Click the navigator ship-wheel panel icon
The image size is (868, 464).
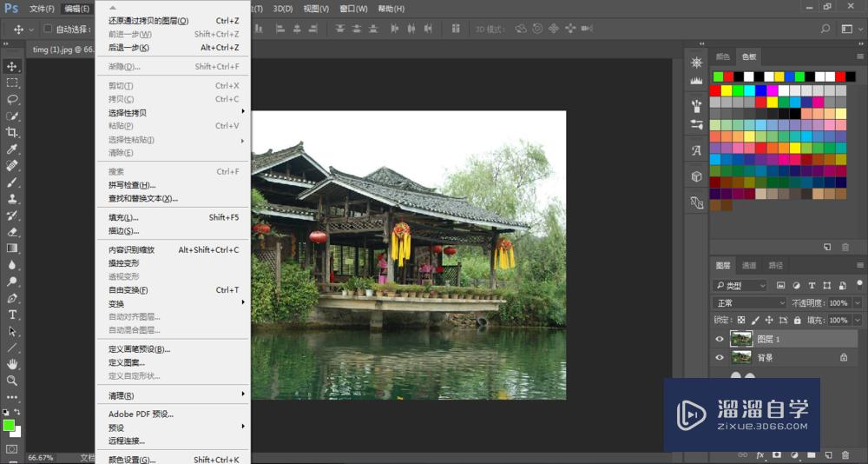[696, 62]
